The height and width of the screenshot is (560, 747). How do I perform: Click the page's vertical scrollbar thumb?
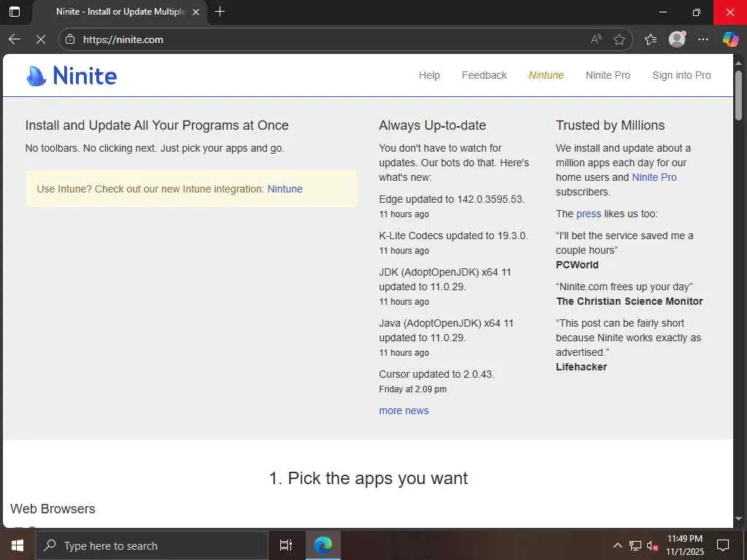(x=738, y=96)
